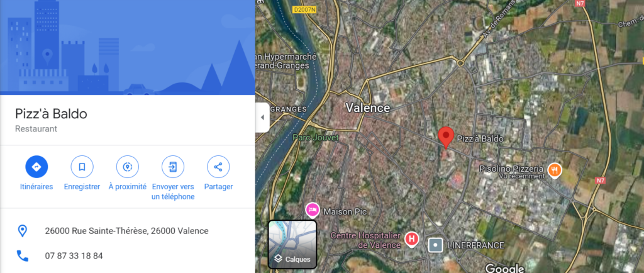Click the phone number 07 87 33 18 84

(74, 256)
